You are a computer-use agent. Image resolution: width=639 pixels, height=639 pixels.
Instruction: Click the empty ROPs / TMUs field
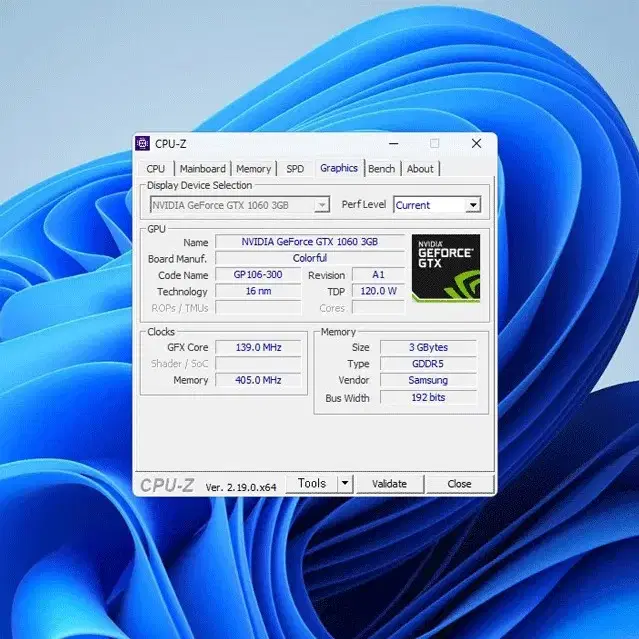(x=258, y=308)
